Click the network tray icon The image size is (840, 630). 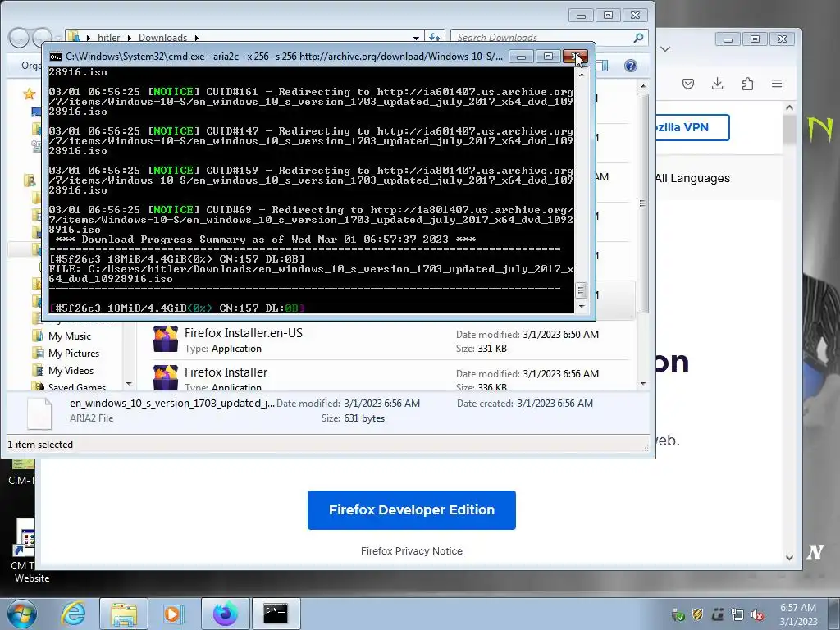737,614
